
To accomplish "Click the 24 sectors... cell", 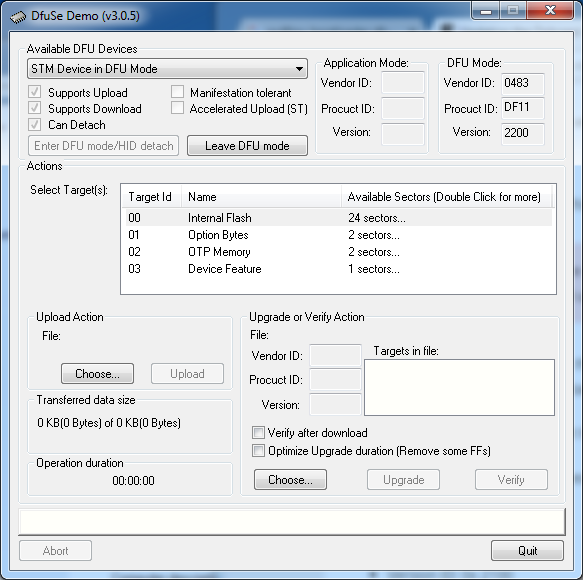I will coord(377,218).
